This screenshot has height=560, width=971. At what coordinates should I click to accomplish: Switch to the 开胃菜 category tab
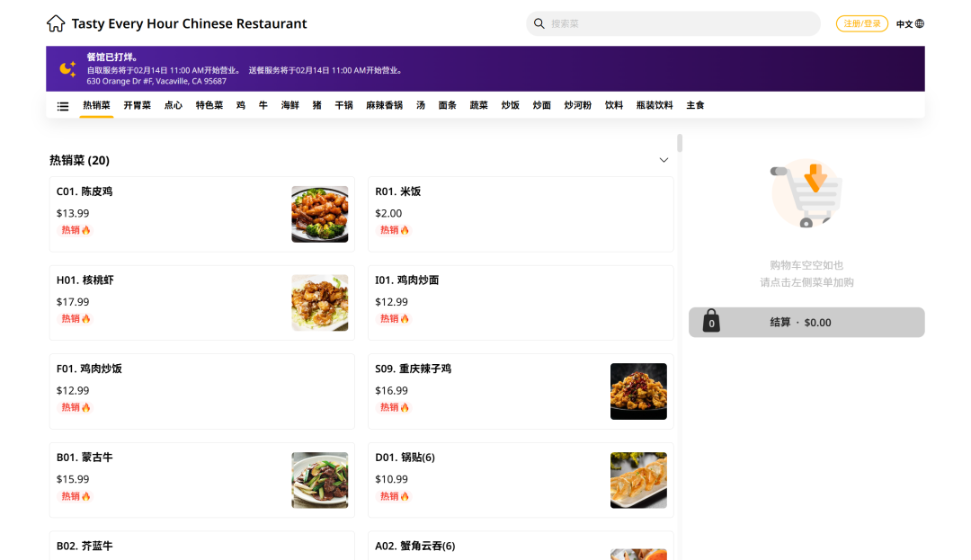click(138, 105)
